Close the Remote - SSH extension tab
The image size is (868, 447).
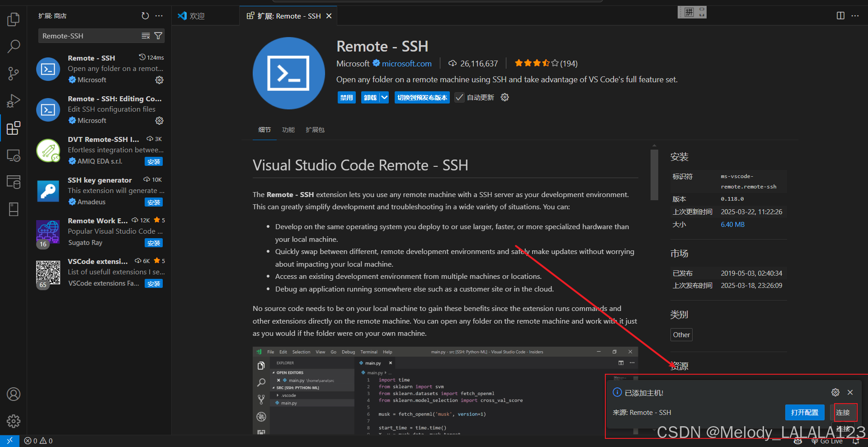pos(329,16)
